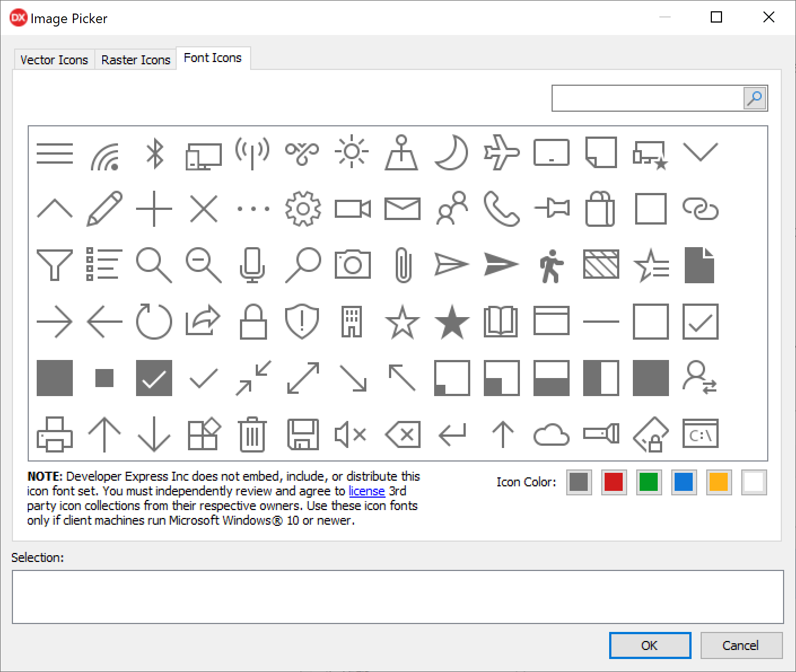The height and width of the screenshot is (672, 796).
Task: Choose the blue icon color swatch
Action: [x=684, y=482]
